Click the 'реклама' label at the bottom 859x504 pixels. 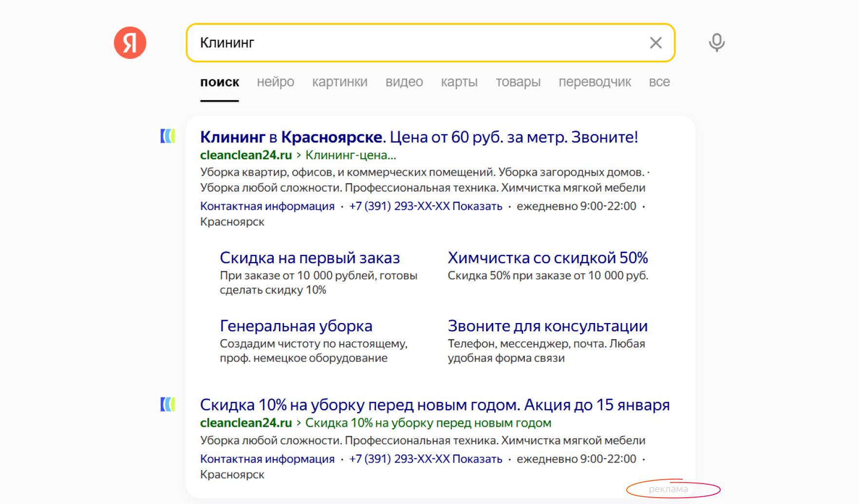click(x=668, y=489)
